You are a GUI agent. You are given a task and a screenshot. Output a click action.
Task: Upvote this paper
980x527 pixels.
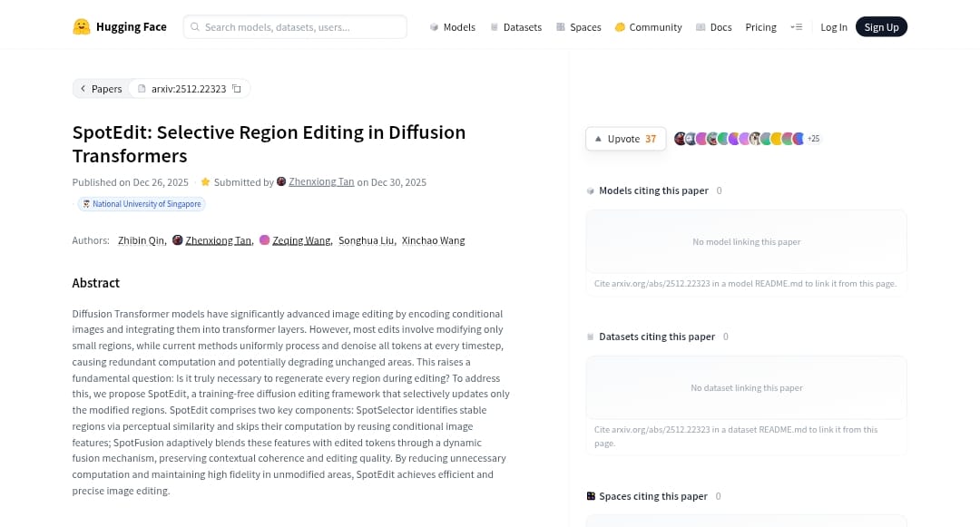click(x=625, y=139)
